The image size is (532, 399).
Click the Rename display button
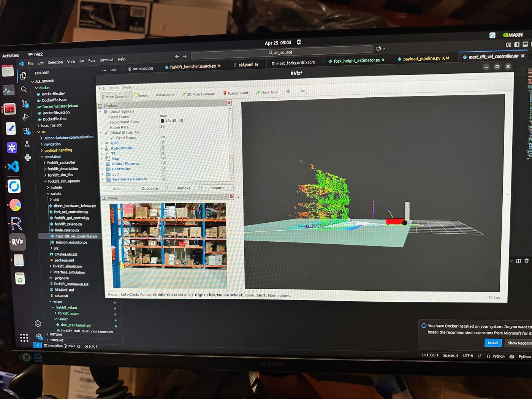tap(217, 187)
